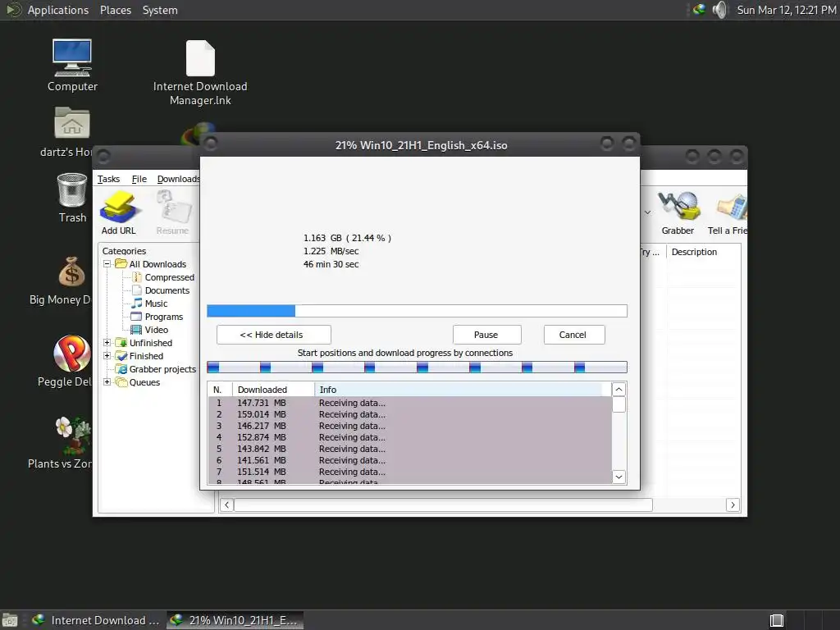Select the Documents category

(x=167, y=290)
